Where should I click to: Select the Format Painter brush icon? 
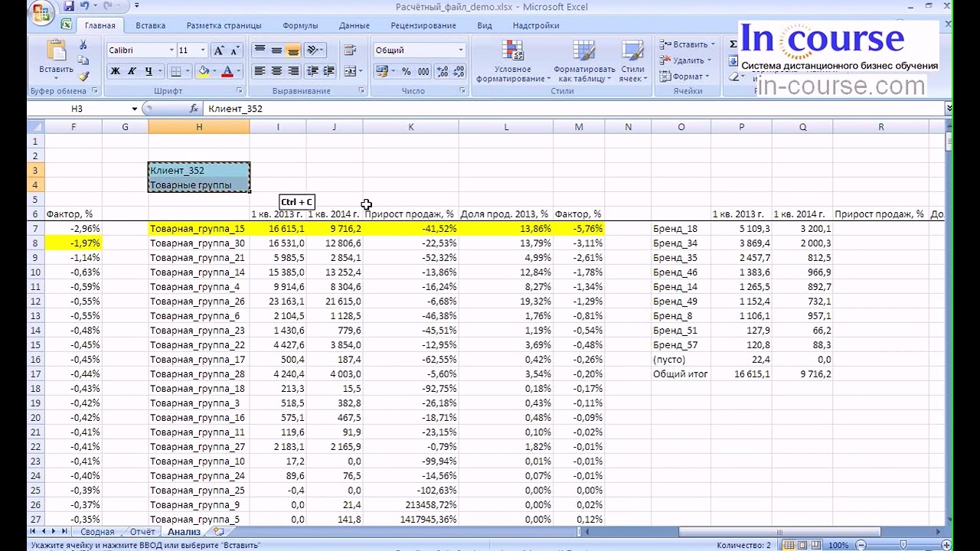coord(83,76)
